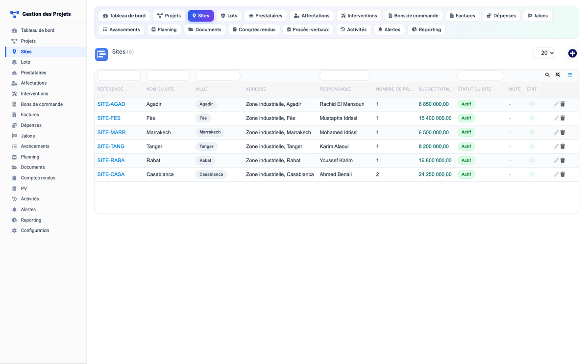
Task: Delete SITE-MARR using the trash icon
Action: (x=563, y=132)
